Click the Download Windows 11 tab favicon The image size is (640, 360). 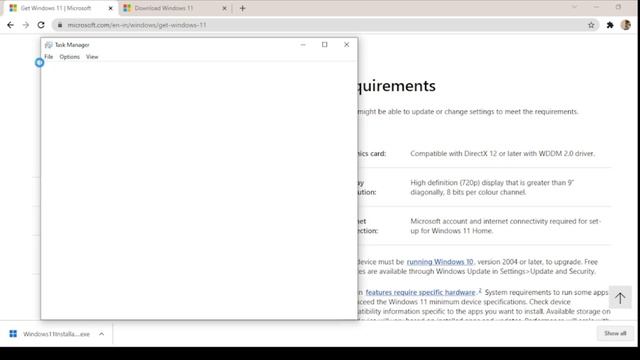coord(127,8)
